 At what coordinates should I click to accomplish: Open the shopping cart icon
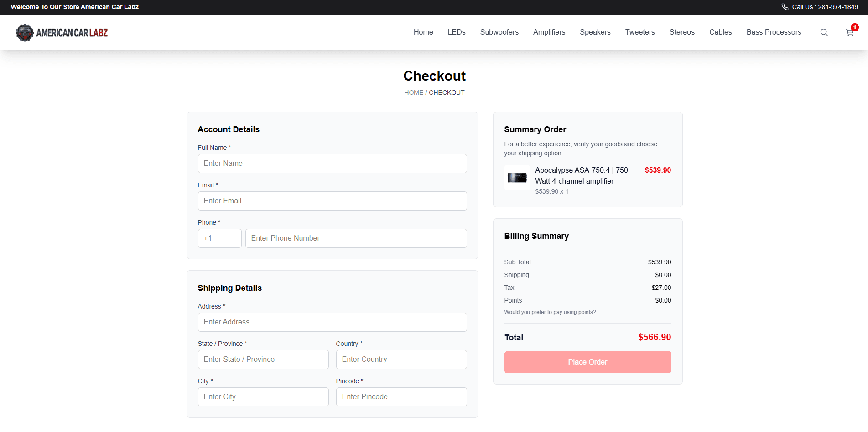(850, 32)
